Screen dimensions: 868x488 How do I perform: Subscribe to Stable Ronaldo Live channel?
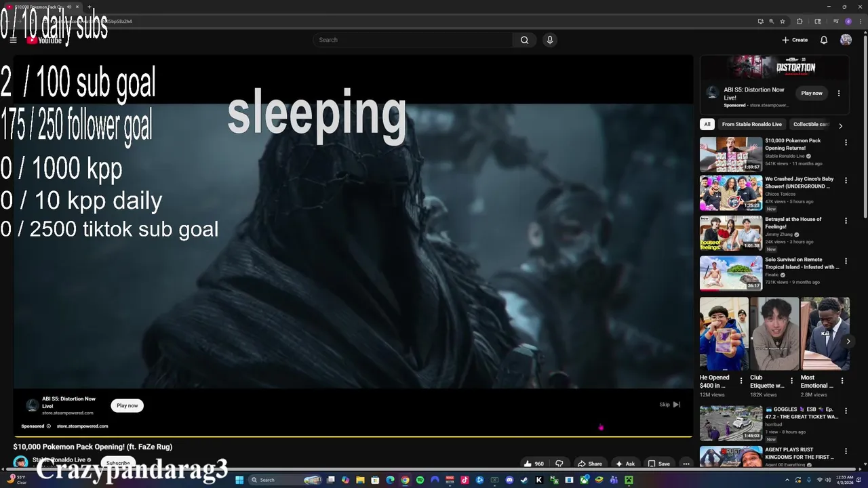click(x=118, y=463)
